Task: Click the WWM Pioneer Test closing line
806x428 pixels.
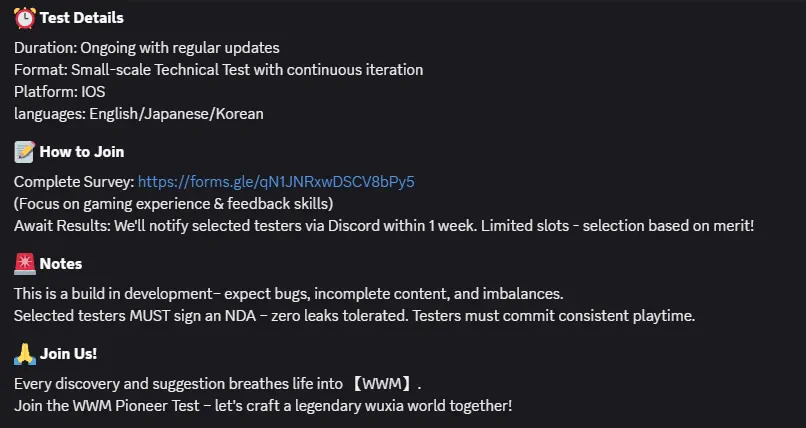Action: (x=263, y=406)
